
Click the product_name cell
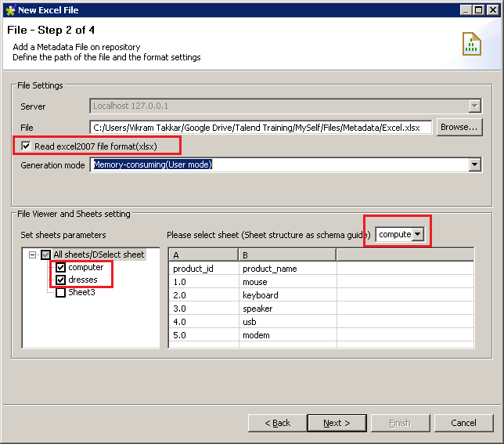(288, 269)
